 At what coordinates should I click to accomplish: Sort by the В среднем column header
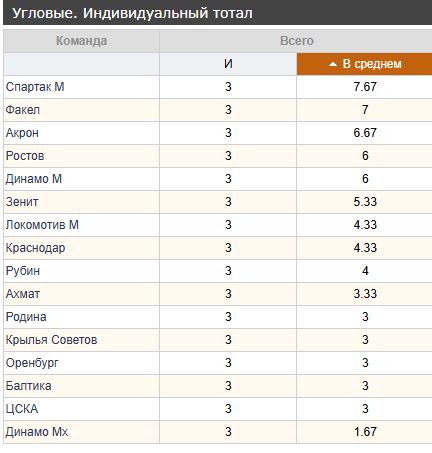(x=364, y=64)
